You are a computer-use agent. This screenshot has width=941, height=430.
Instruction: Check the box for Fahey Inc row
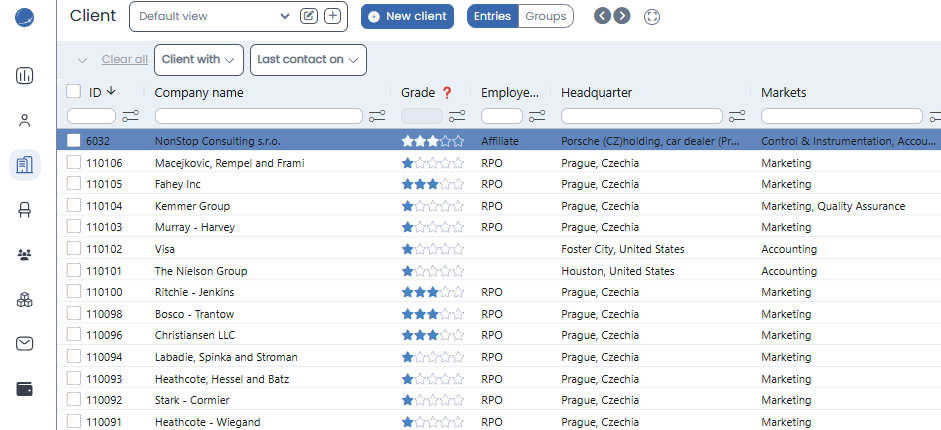tap(74, 184)
